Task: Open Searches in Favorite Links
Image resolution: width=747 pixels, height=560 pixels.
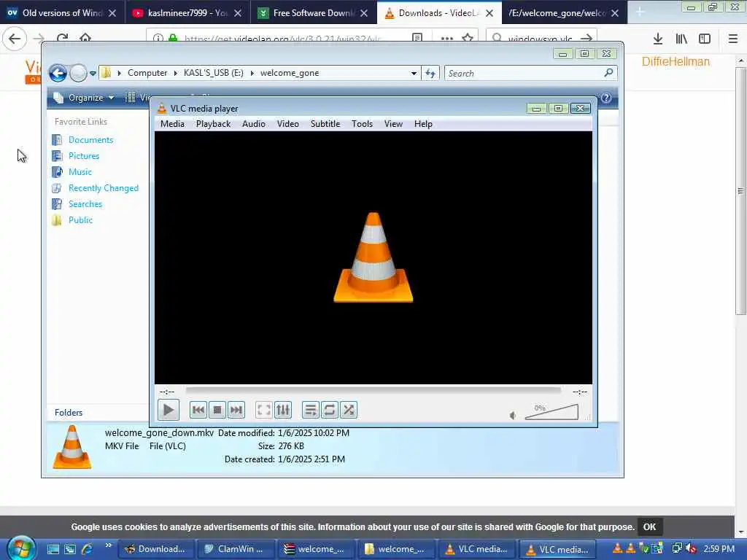Action: click(x=85, y=204)
